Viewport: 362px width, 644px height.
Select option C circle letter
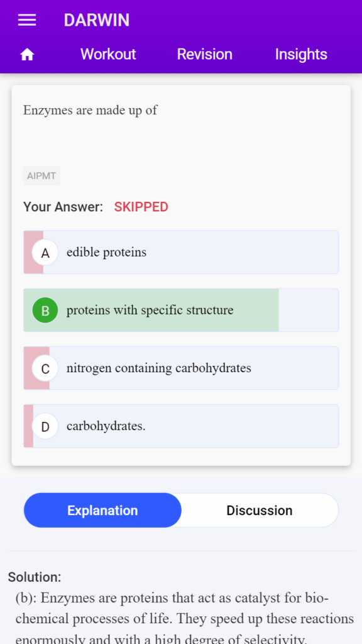pyautogui.click(x=45, y=368)
